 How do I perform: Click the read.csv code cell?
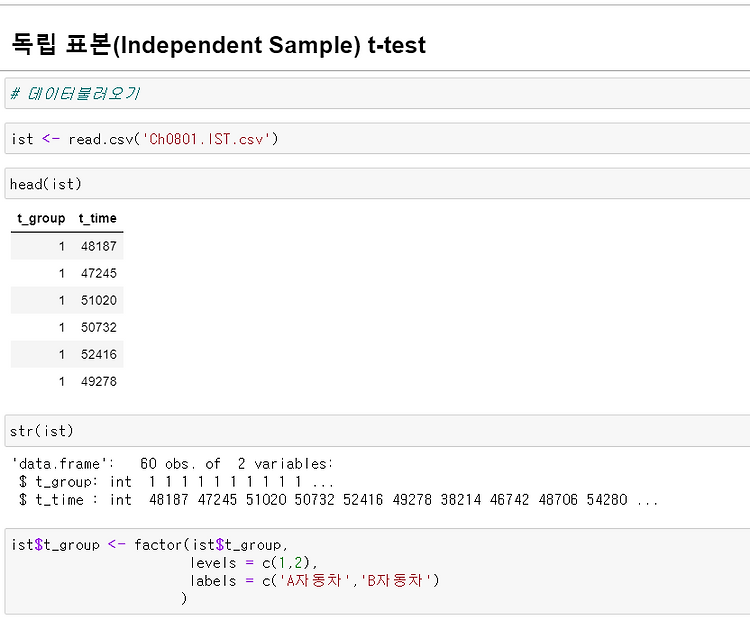pyautogui.click(x=377, y=139)
